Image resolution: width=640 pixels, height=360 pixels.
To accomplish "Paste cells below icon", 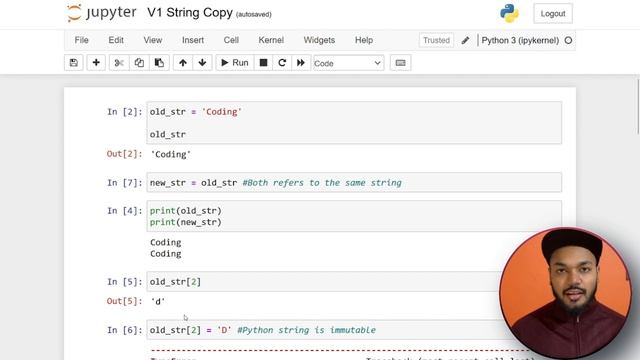I will [x=159, y=63].
